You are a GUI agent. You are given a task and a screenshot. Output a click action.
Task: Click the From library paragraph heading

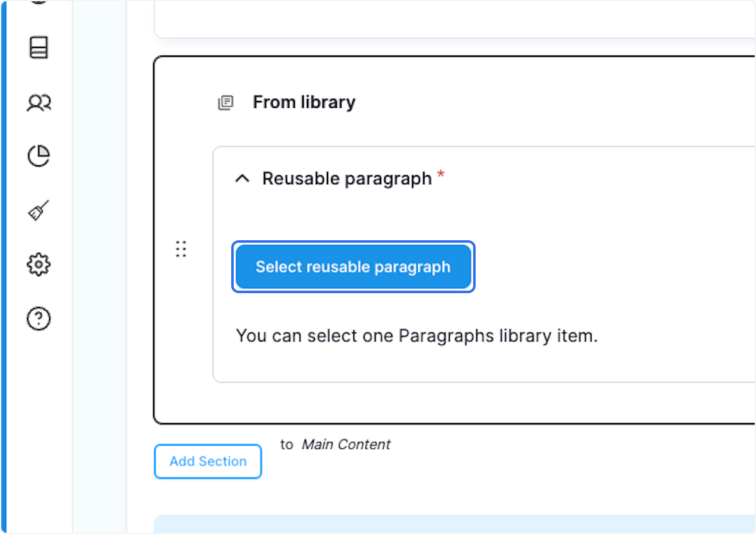click(x=304, y=102)
